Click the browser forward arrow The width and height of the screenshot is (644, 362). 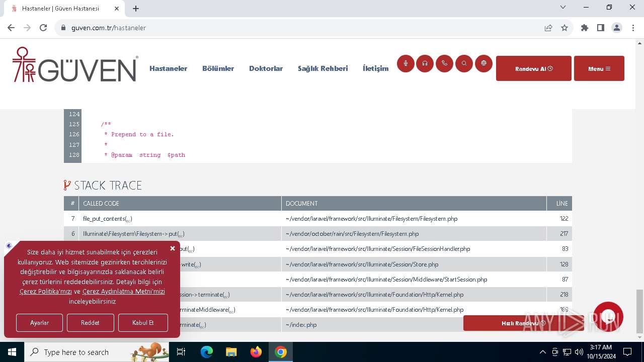(27, 28)
